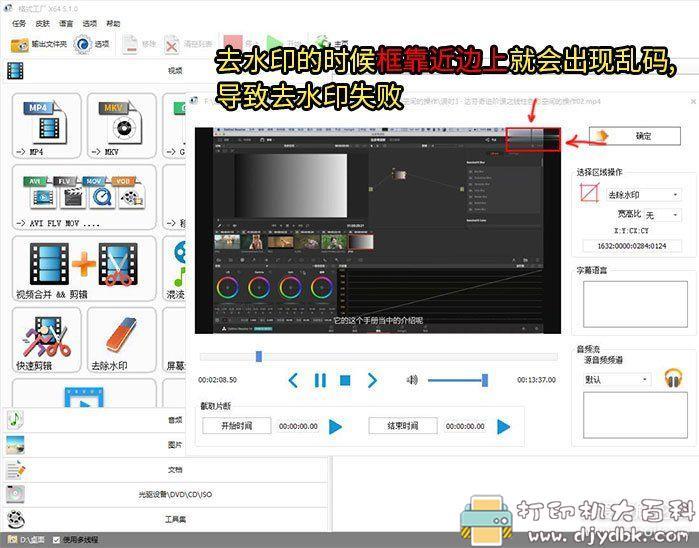The image size is (699, 548).
Task: Close the watermark preview dialog
Action: (x=693, y=102)
